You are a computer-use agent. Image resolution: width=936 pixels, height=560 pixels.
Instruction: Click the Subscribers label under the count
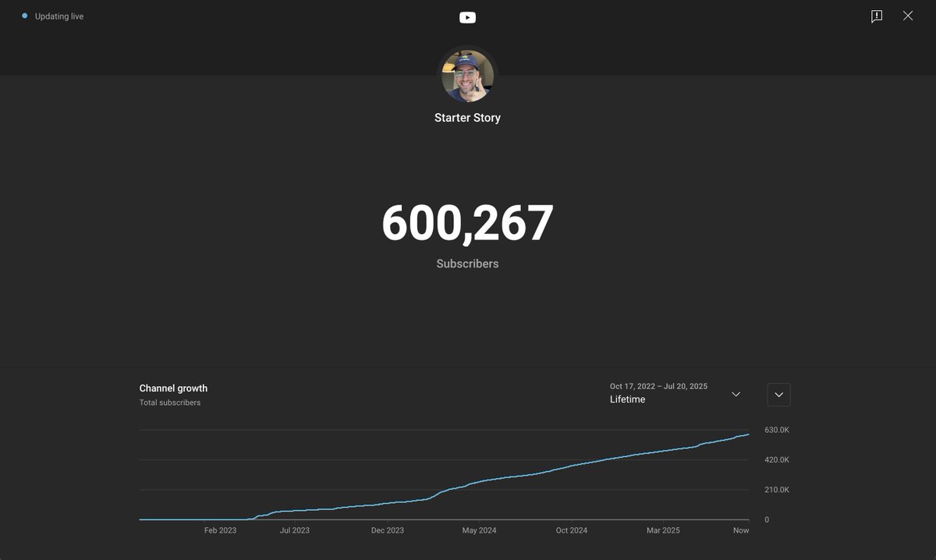(x=467, y=264)
